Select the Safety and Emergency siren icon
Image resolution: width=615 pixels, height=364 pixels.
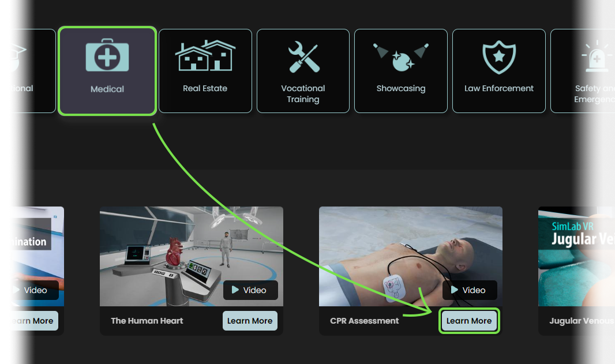click(597, 56)
